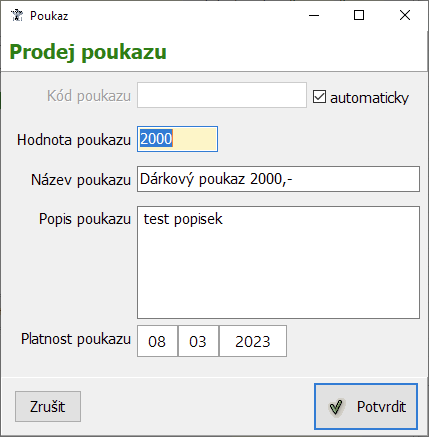This screenshot has width=429, height=437.
Task: Click the green checkmark icon on Potvrdit
Action: [336, 407]
